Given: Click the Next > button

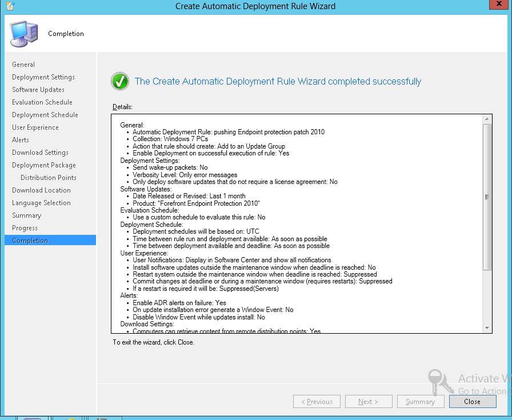Looking at the screenshot, I should click(x=369, y=401).
